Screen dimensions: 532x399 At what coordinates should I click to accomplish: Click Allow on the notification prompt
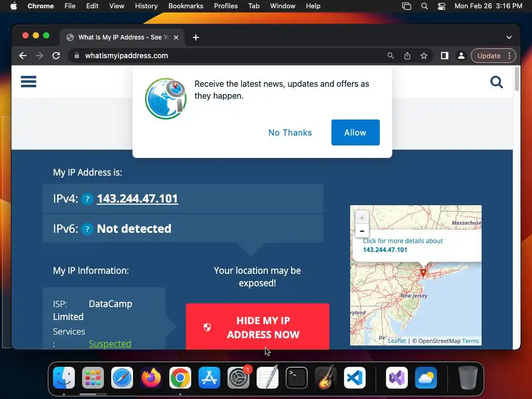(x=355, y=132)
